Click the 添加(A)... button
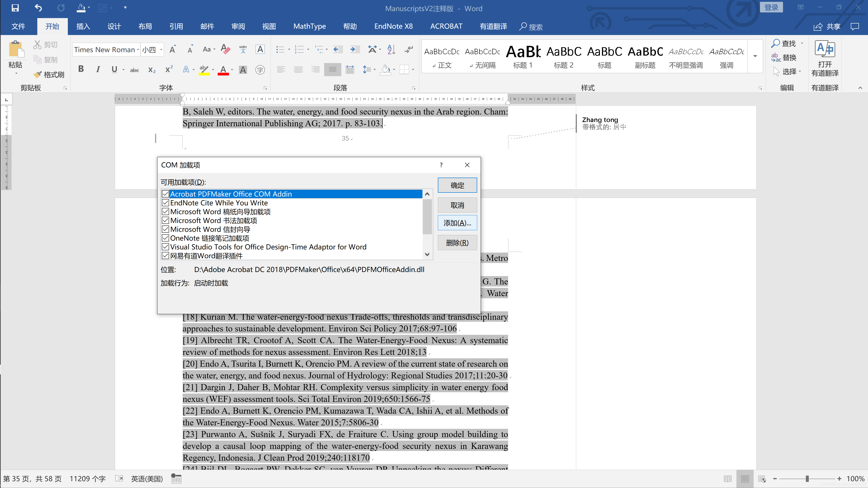The image size is (868, 488). click(x=457, y=223)
